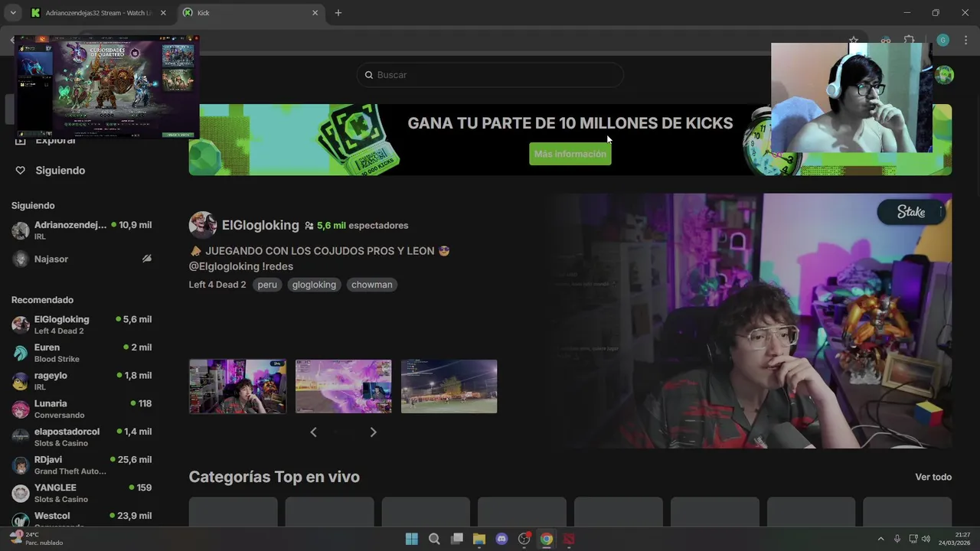Select the purple second stream thumbnail
This screenshot has width=980, height=551.
(343, 386)
